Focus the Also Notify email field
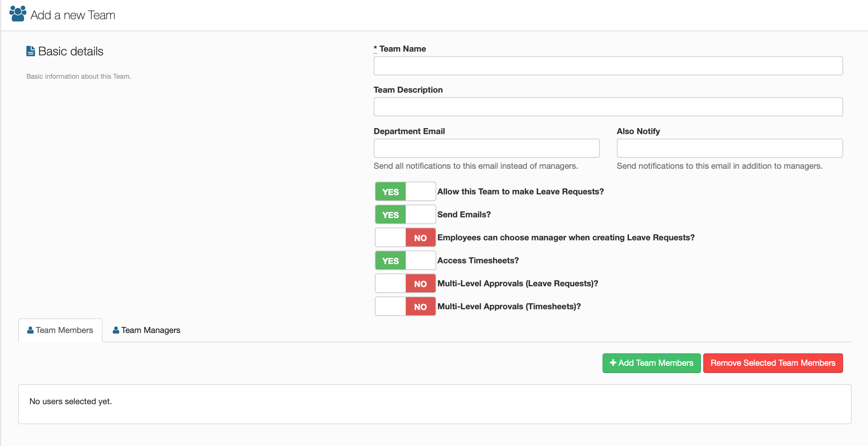 click(729, 148)
